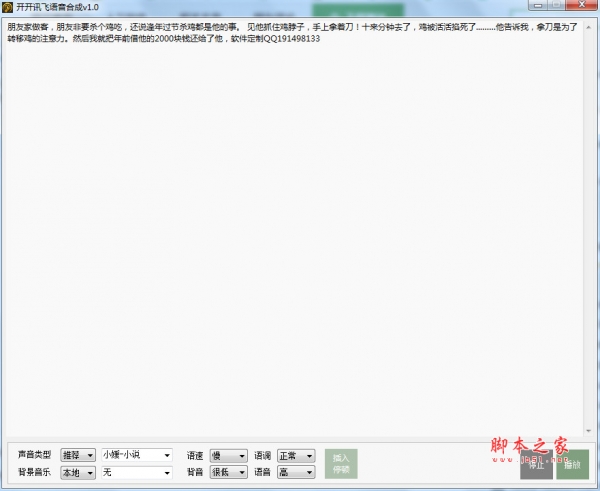Click the text area scrollbar up arrow
The height and width of the screenshot is (491, 600).
[589, 27]
